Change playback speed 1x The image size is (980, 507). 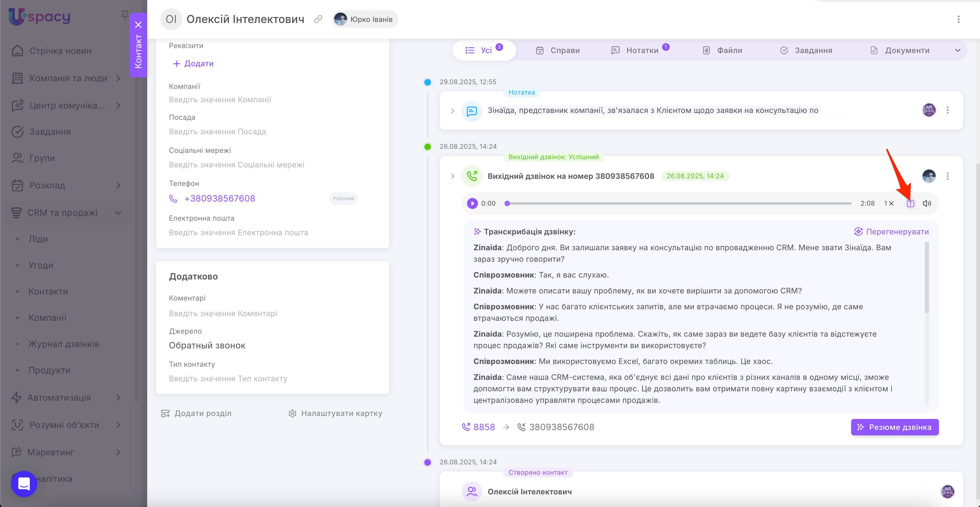click(888, 203)
